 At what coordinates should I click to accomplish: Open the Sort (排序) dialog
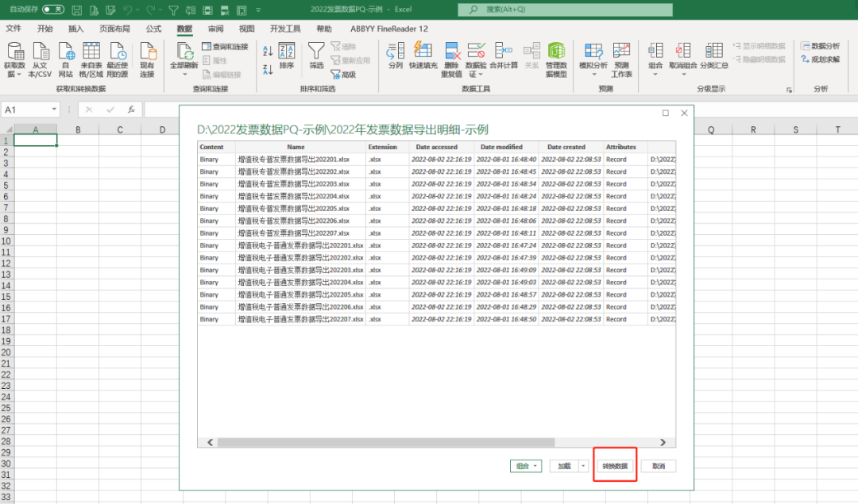[287, 56]
